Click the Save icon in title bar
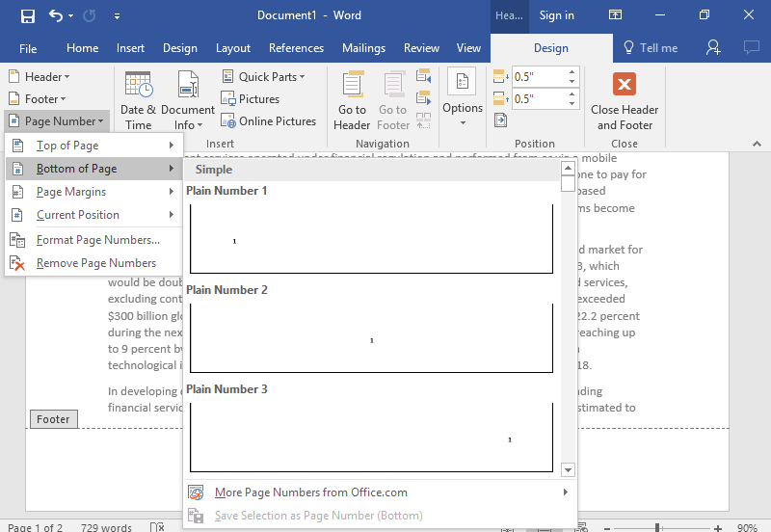The image size is (771, 532). pyautogui.click(x=27, y=15)
